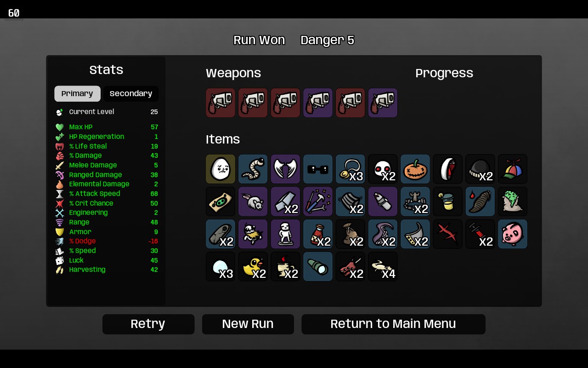Switch to the Secondary stats tab

pyautogui.click(x=131, y=93)
